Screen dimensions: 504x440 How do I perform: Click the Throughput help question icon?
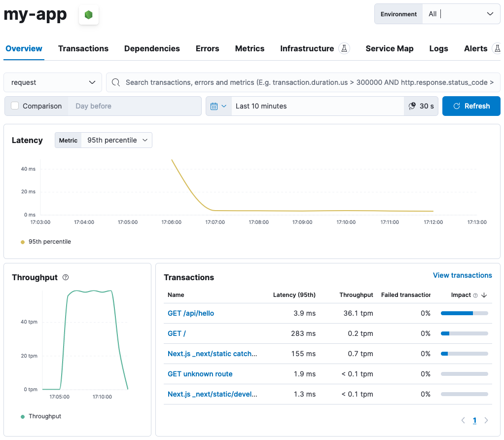(66, 277)
